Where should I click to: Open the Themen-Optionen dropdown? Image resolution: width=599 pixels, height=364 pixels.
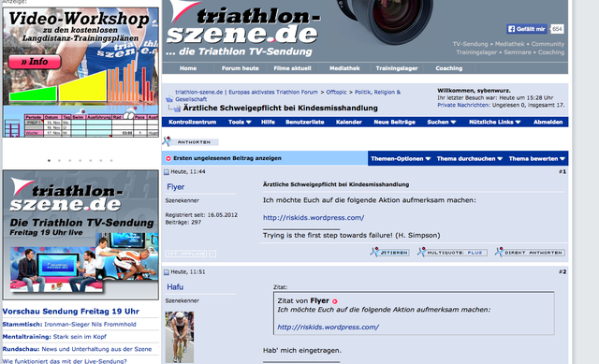pyautogui.click(x=401, y=158)
